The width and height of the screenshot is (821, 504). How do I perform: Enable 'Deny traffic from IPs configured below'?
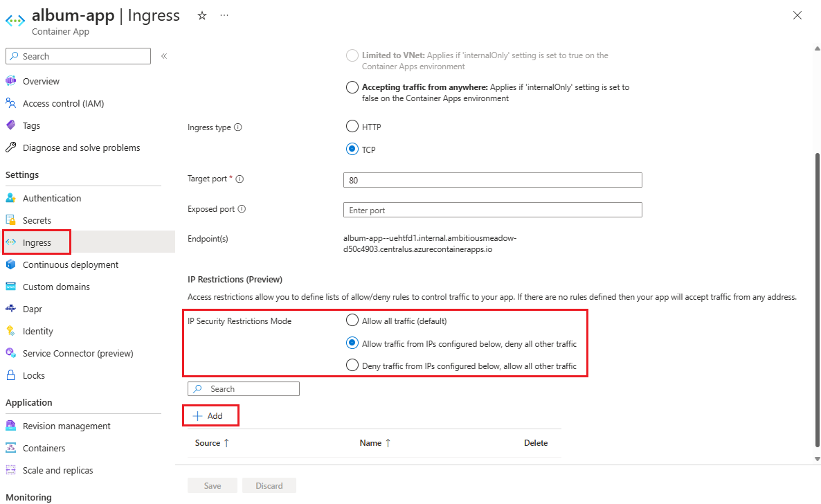pyautogui.click(x=352, y=365)
